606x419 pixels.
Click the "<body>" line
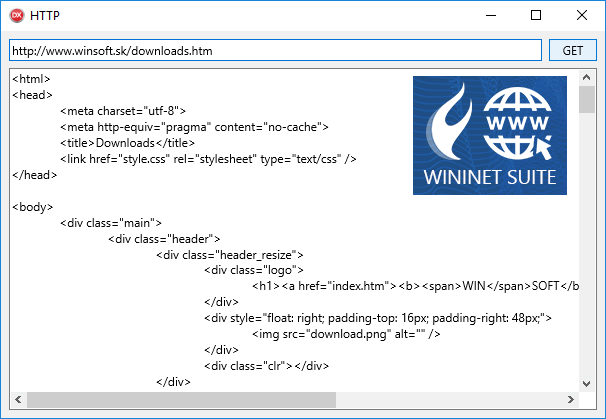[x=32, y=207]
